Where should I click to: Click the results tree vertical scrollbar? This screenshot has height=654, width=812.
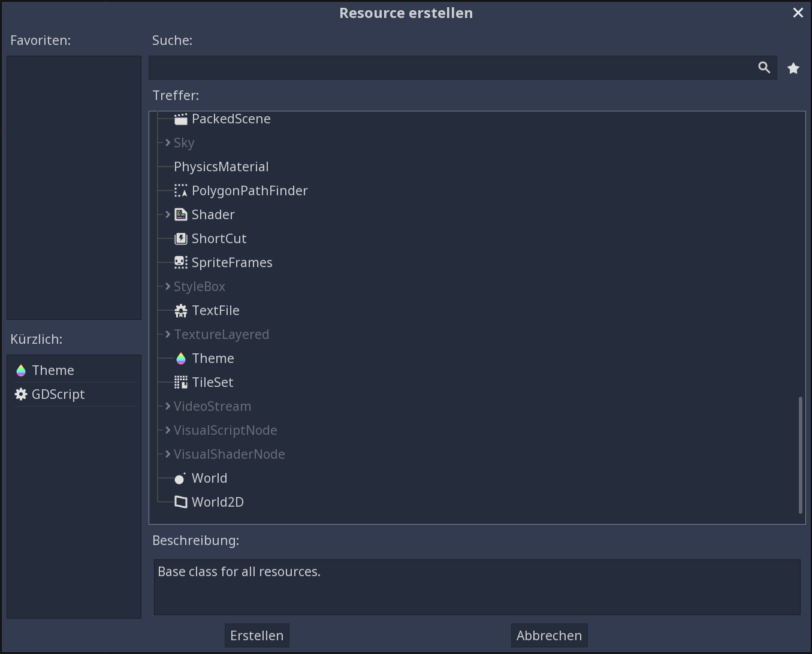click(x=801, y=455)
